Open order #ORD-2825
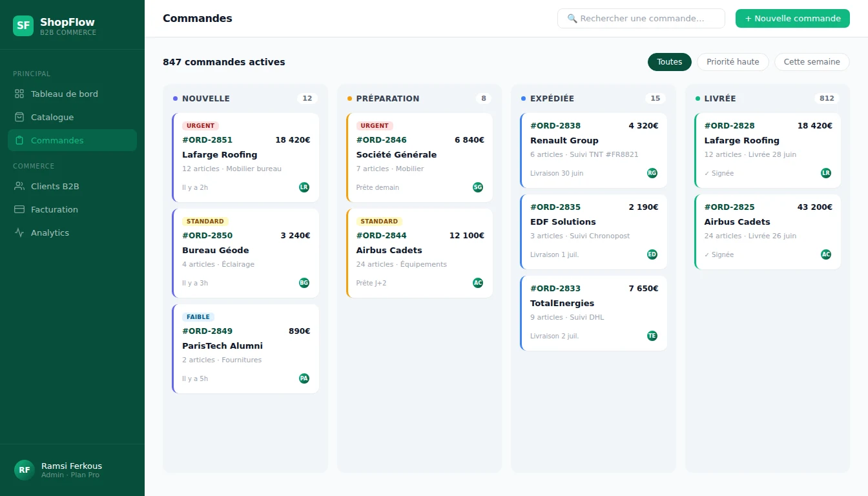The height and width of the screenshot is (496, 868). click(x=767, y=232)
